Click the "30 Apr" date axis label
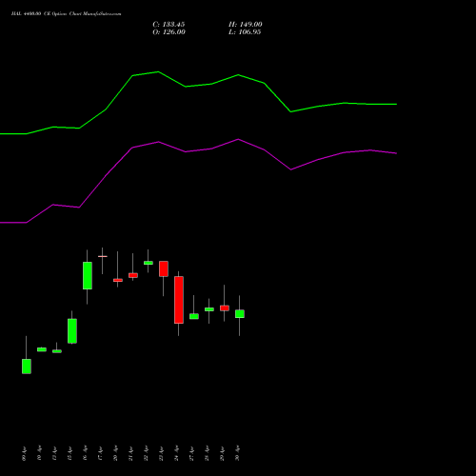This screenshot has height=476, width=476. click(237, 453)
